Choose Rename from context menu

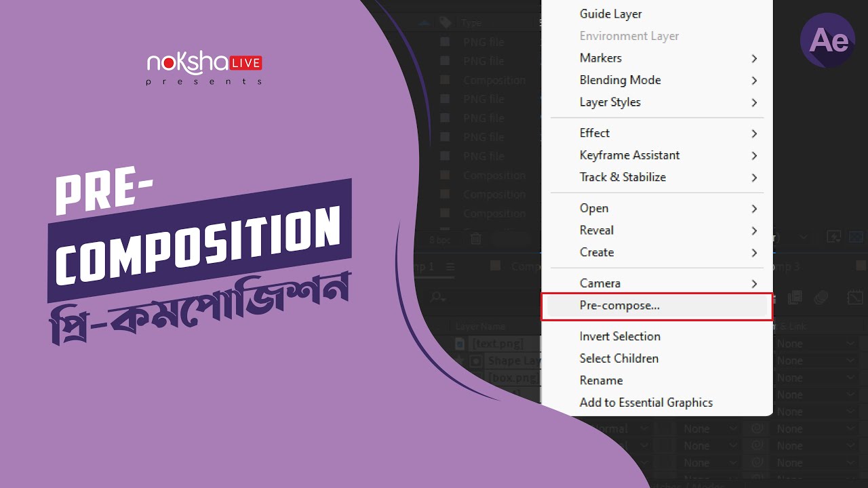pyautogui.click(x=656, y=381)
